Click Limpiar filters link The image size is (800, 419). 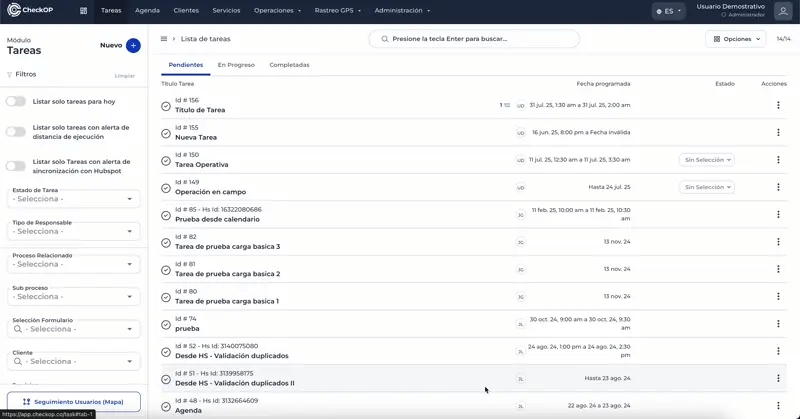124,76
